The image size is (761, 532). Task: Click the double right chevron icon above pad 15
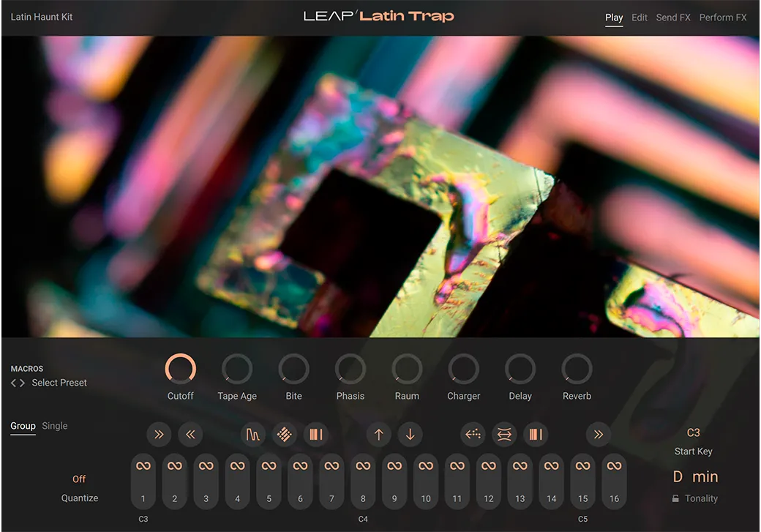(x=598, y=435)
